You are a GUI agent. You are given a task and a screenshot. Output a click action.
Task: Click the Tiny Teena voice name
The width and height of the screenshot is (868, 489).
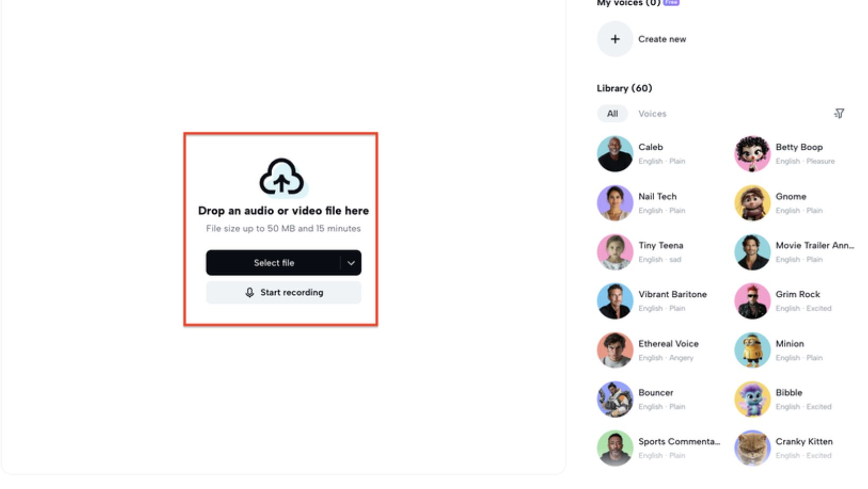coord(661,246)
